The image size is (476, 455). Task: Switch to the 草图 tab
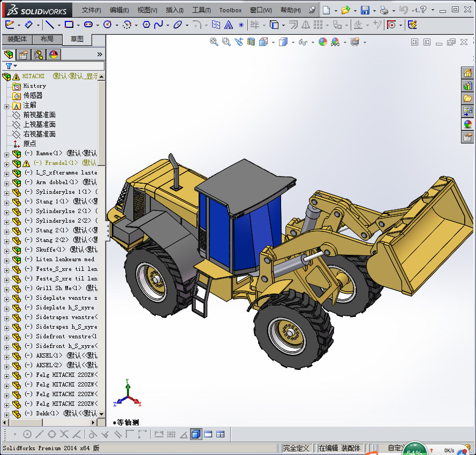pos(77,39)
